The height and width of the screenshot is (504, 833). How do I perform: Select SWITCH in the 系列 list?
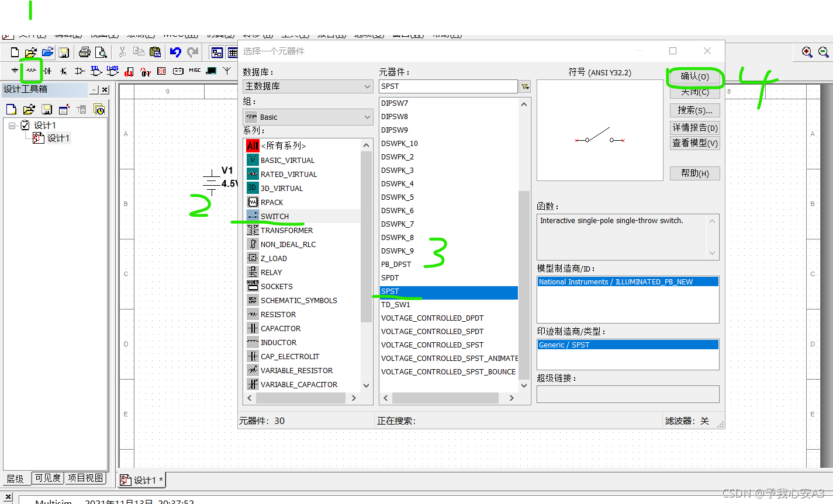303,216
